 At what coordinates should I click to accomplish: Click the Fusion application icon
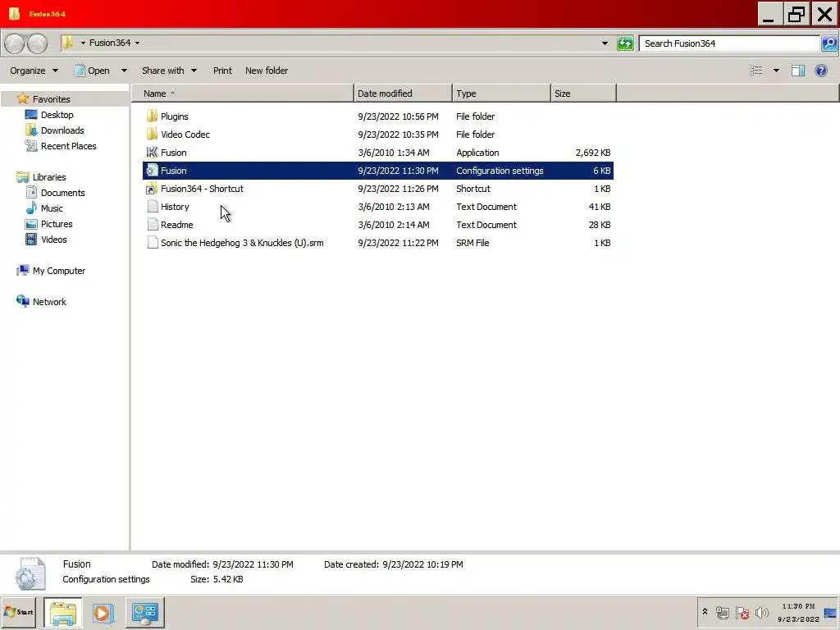coord(152,153)
